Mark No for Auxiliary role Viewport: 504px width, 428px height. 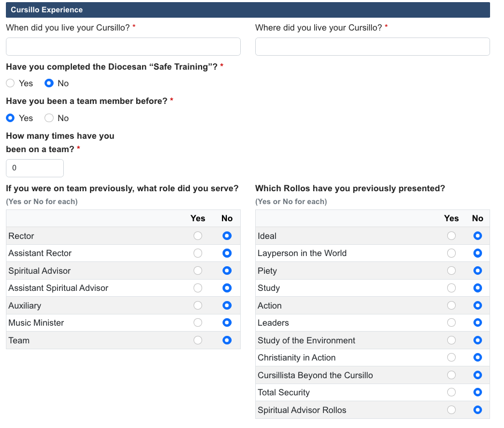pos(227,305)
